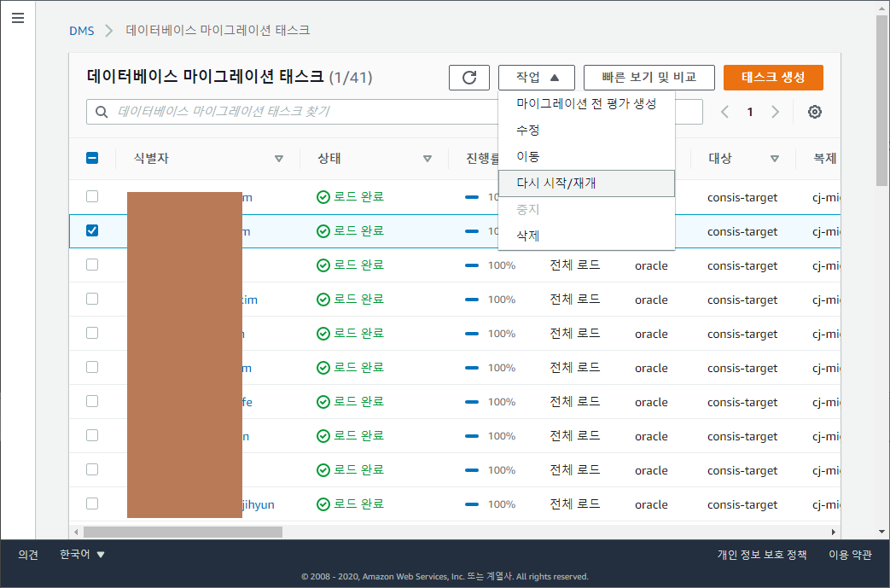The height and width of the screenshot is (588, 890).
Task: Sort by the 식별자 column arrow
Action: pos(278,159)
